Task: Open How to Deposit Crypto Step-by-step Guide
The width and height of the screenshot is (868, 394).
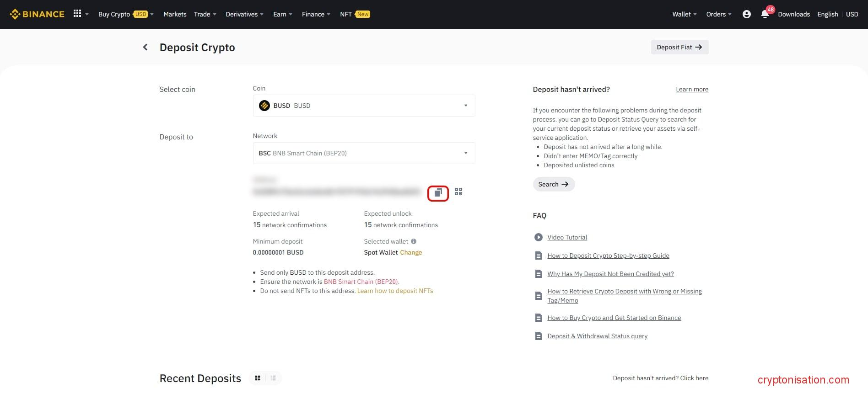Action: click(x=608, y=256)
